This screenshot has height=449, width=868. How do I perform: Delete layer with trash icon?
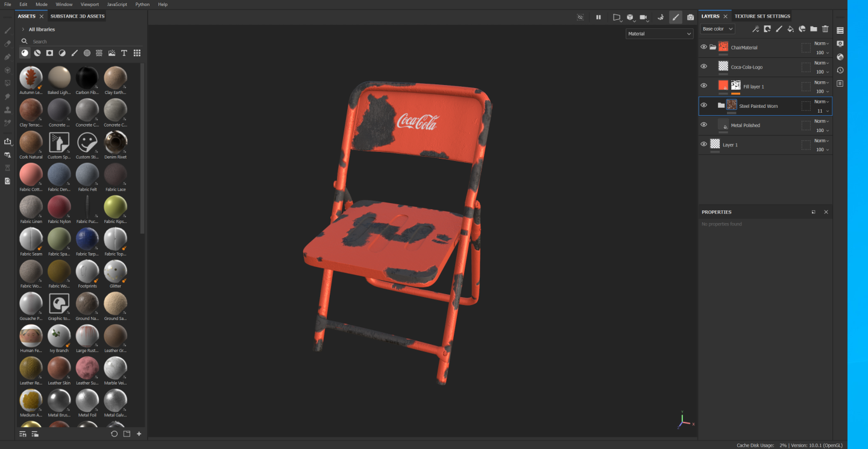pyautogui.click(x=825, y=29)
